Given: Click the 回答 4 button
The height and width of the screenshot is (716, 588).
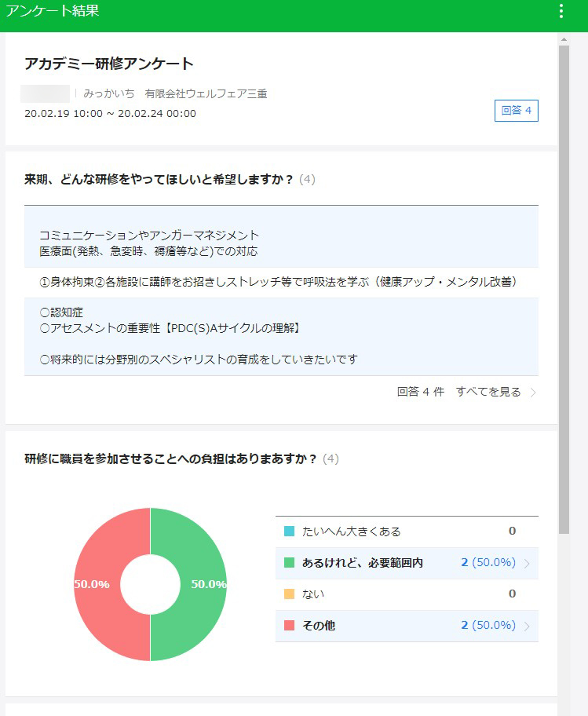Looking at the screenshot, I should pyautogui.click(x=516, y=111).
